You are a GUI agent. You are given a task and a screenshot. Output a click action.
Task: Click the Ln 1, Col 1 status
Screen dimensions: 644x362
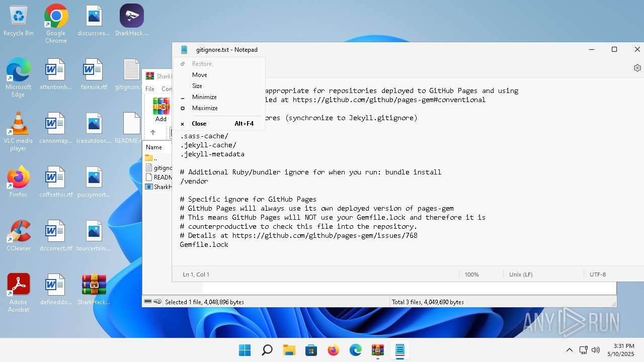196,275
